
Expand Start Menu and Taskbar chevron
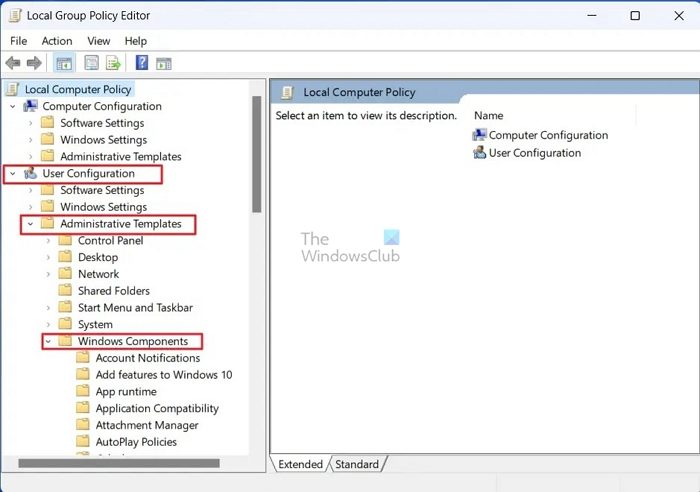tap(48, 308)
